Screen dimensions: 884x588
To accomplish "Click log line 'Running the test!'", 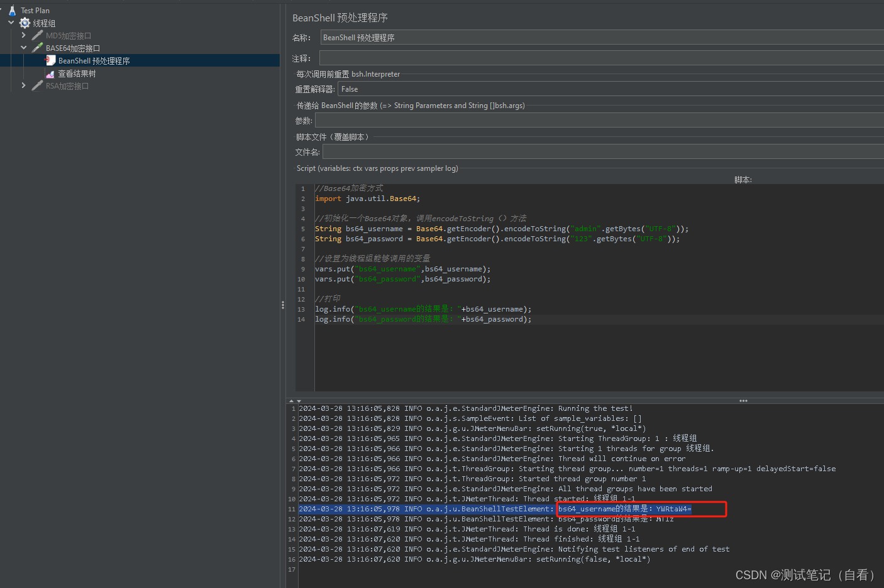I will pyautogui.click(x=466, y=408).
